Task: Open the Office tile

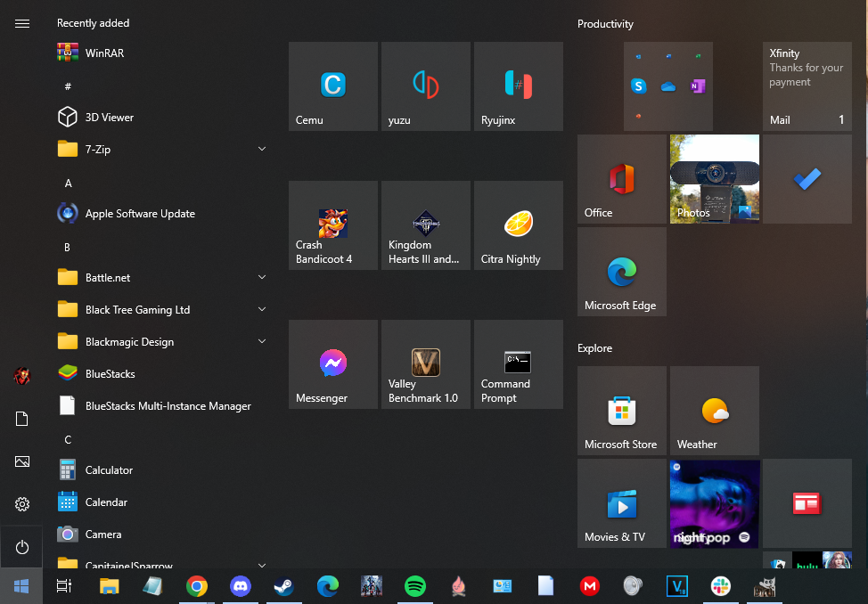Action: (622, 179)
